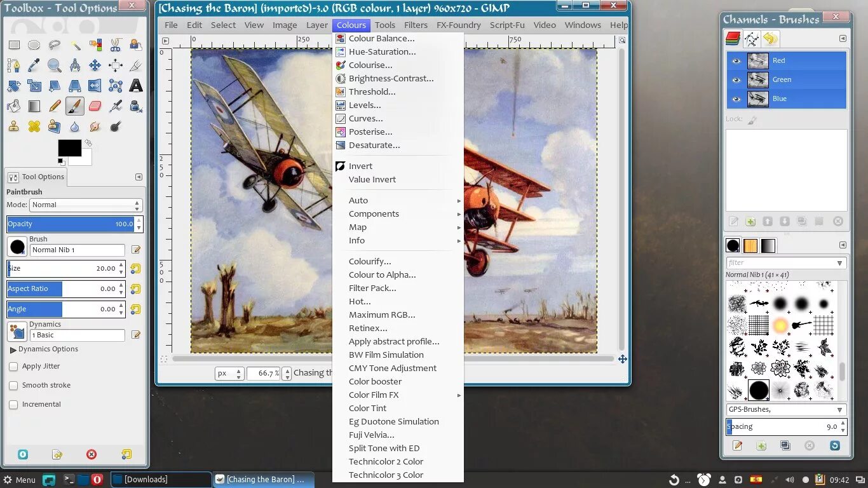Select the Airbrush tool
This screenshot has height=488, width=868.
pos(116,106)
